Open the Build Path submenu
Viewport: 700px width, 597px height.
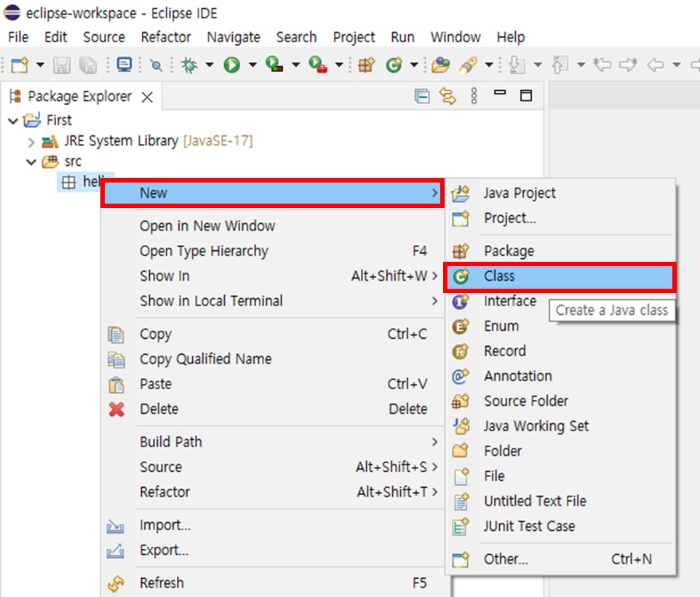coord(272,442)
